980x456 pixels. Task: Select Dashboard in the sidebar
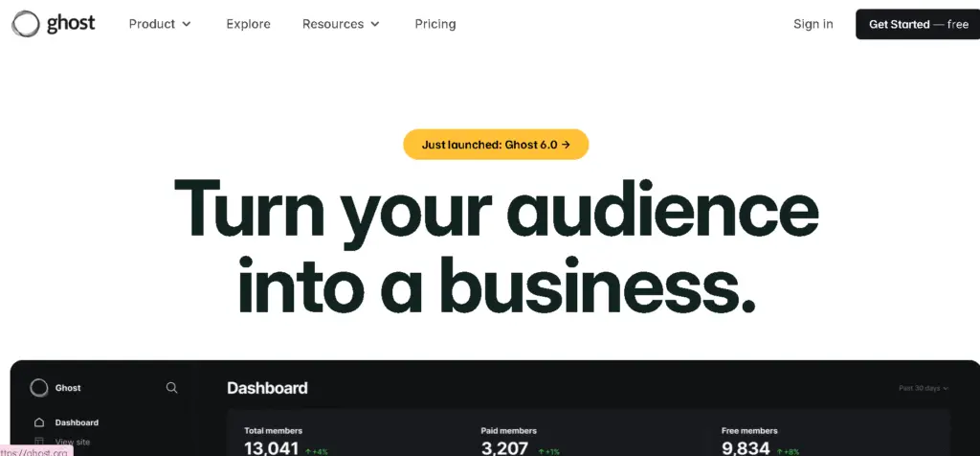77,422
